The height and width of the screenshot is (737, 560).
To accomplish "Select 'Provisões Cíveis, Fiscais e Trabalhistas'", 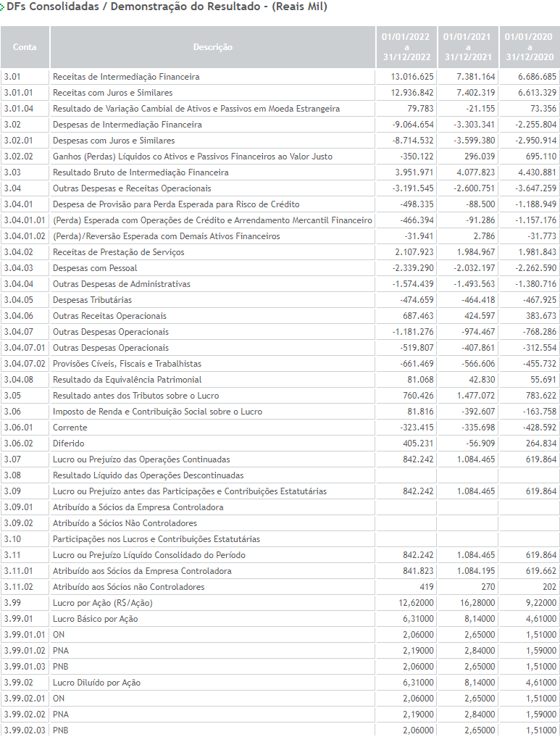I will [127, 365].
